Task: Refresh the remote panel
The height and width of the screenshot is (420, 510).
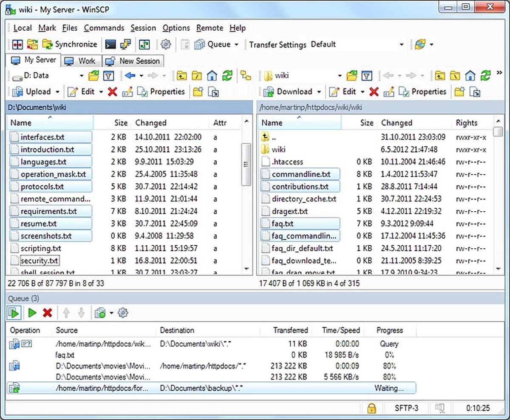Action: [x=485, y=76]
